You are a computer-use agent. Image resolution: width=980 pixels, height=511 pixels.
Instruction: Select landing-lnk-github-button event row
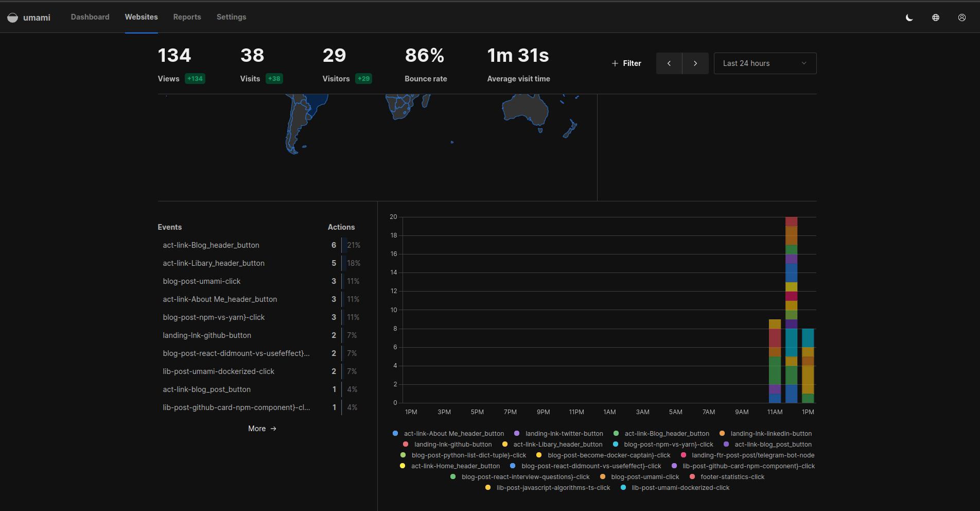261,335
